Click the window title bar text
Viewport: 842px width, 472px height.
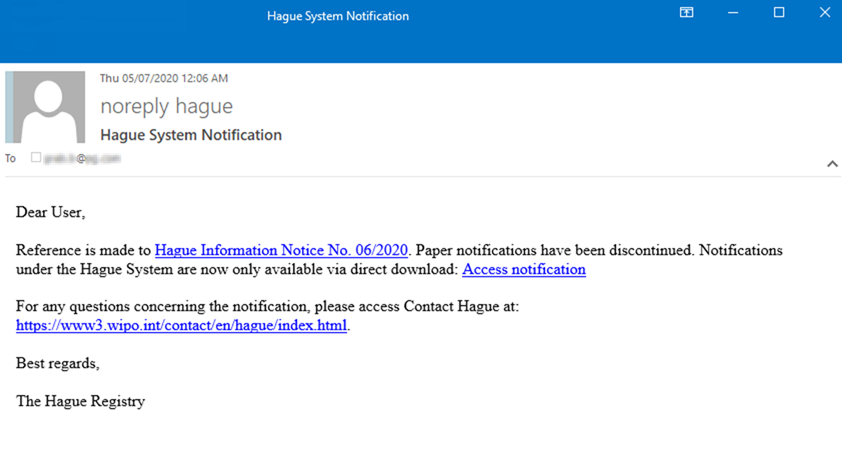(337, 16)
